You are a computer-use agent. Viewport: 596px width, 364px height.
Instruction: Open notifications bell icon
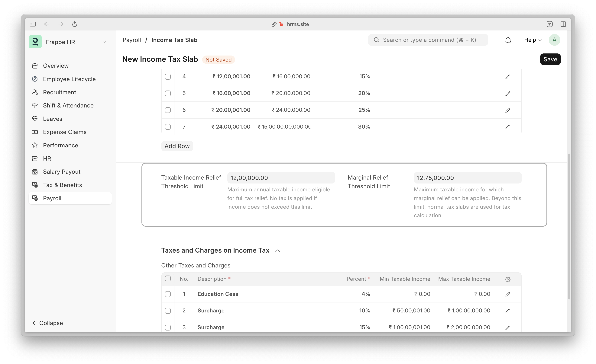(x=508, y=40)
